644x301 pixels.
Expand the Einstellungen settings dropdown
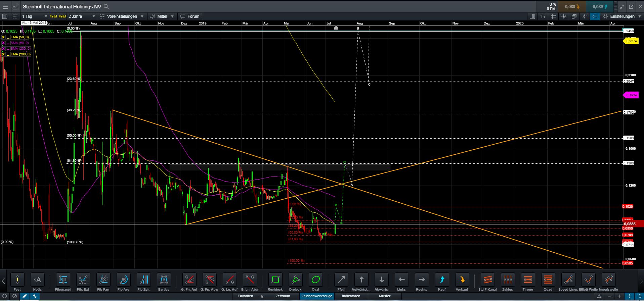click(x=622, y=16)
